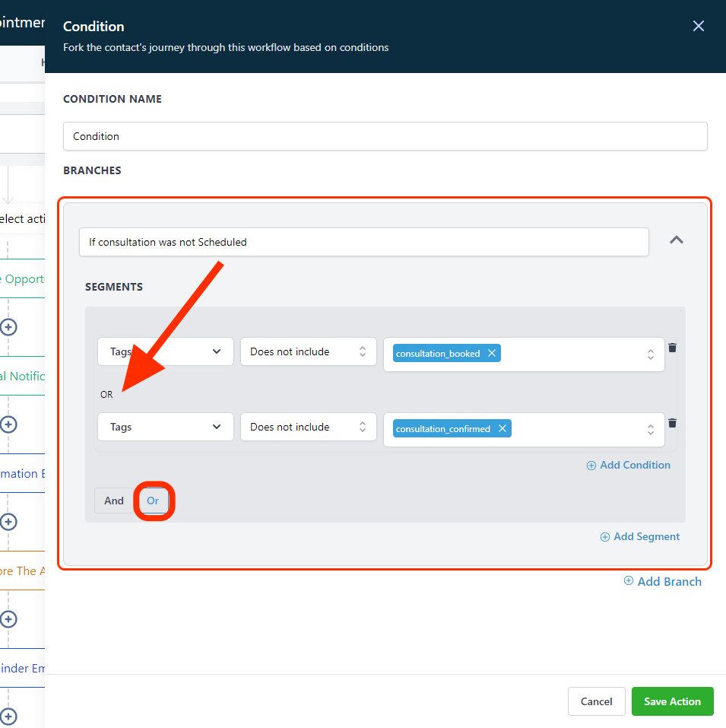Close the Condition panel
Viewport: 726px width, 728px height.
pyautogui.click(x=698, y=26)
